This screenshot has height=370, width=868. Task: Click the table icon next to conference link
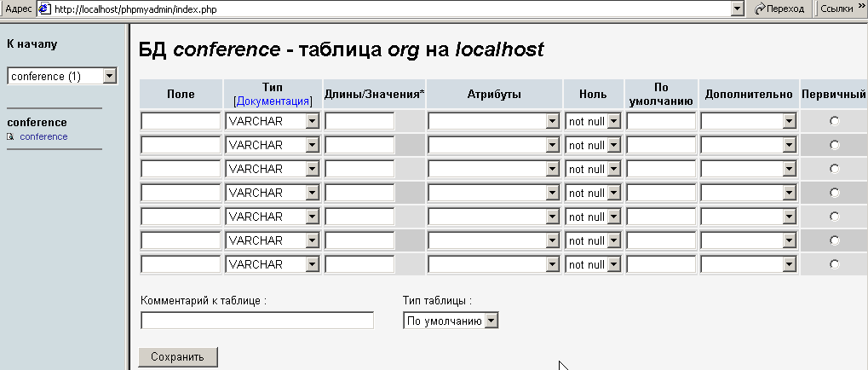tap(10, 136)
